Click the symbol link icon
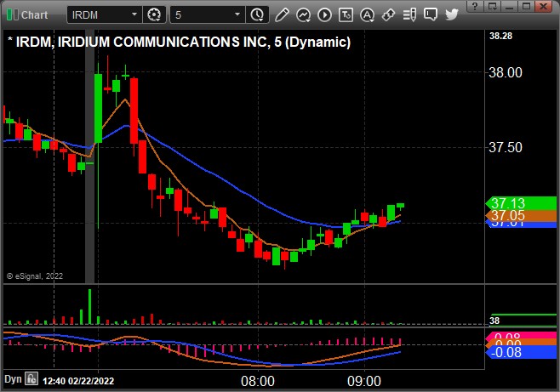Screen dimensions: 560x392 pyautogui.click(x=388, y=15)
